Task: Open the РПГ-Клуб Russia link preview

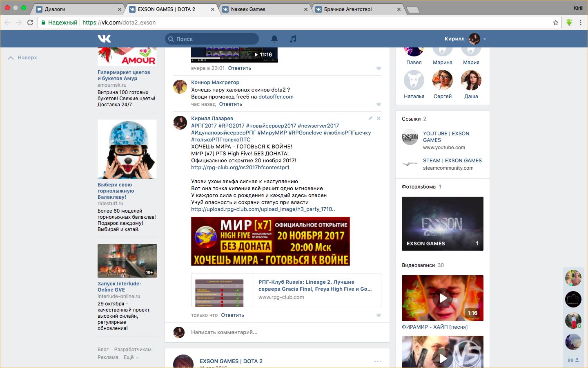Action: [x=286, y=290]
